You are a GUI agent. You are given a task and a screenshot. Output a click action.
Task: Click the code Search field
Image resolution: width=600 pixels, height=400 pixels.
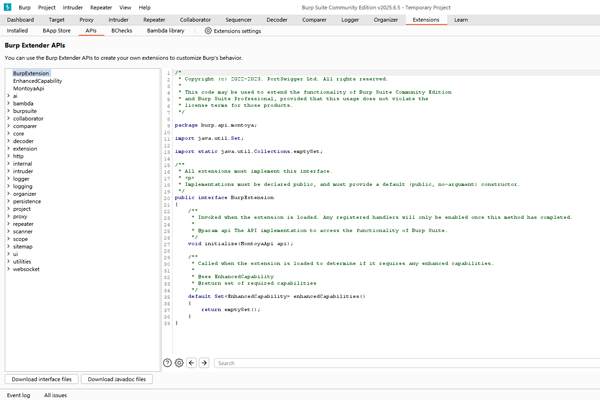pos(407,363)
